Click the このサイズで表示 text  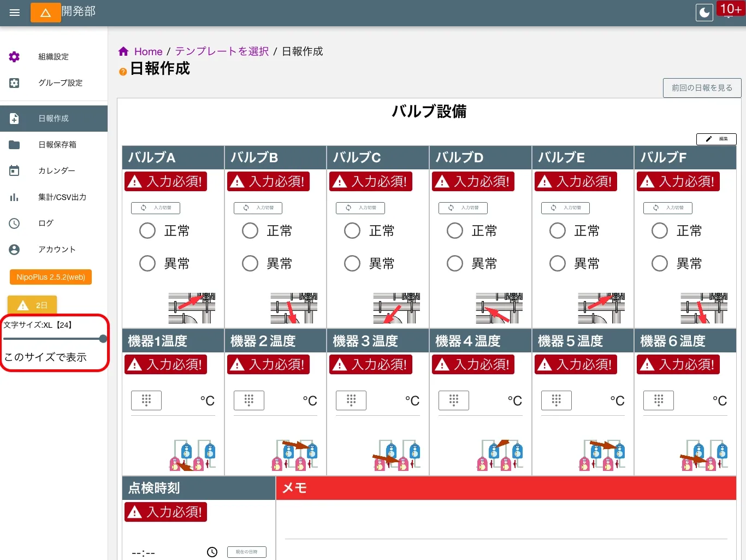46,357
